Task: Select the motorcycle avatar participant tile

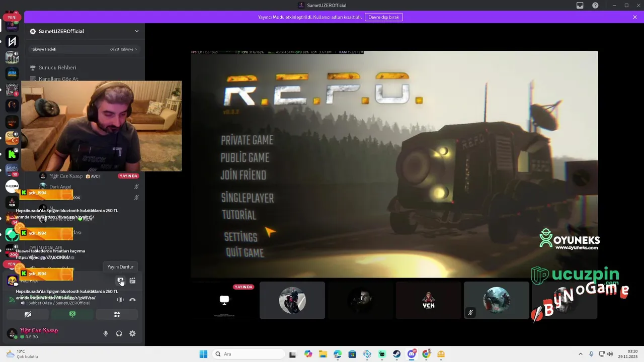Action: tap(292, 300)
